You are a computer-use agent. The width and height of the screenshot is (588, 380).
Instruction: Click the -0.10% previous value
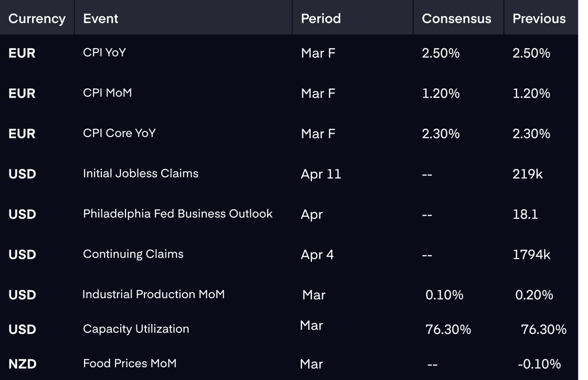point(539,364)
